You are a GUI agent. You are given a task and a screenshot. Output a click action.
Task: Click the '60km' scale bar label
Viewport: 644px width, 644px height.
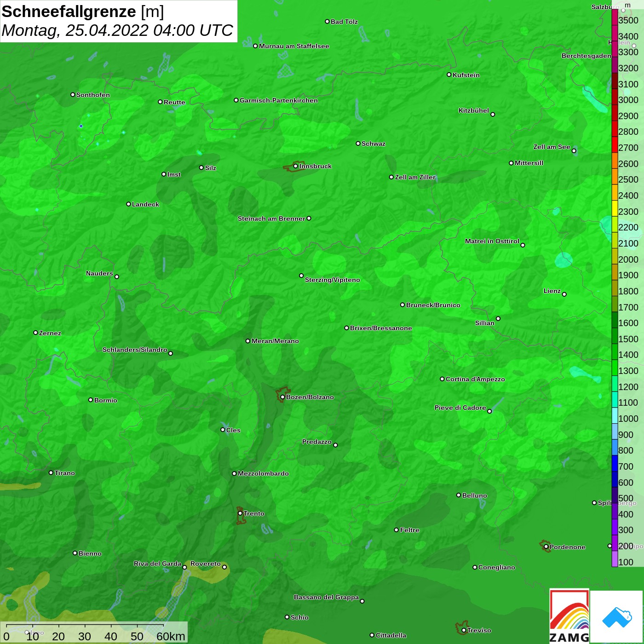(x=171, y=636)
